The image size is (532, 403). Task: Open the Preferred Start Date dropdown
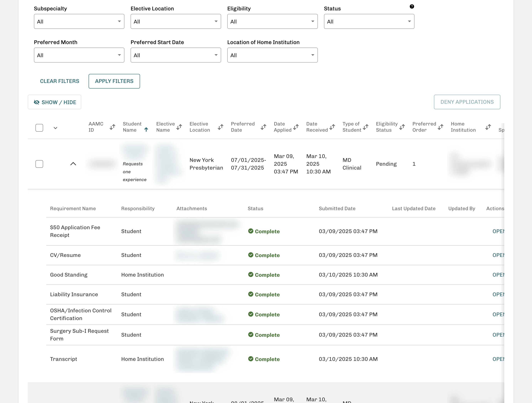pyautogui.click(x=176, y=55)
